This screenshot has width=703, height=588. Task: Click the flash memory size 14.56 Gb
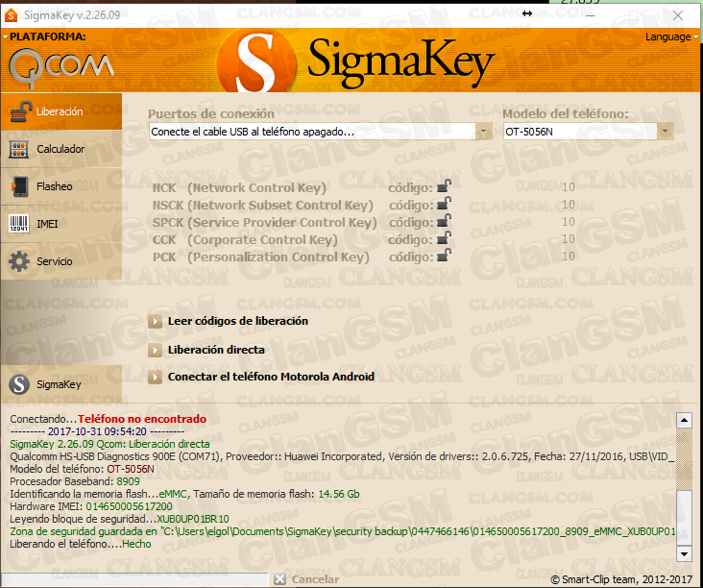point(339,494)
